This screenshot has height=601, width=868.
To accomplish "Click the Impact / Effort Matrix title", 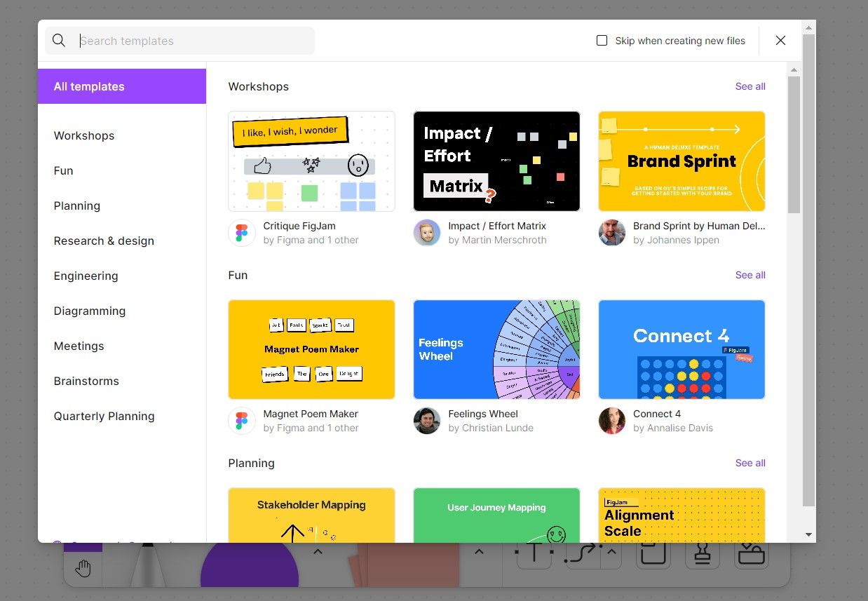I will 497,226.
